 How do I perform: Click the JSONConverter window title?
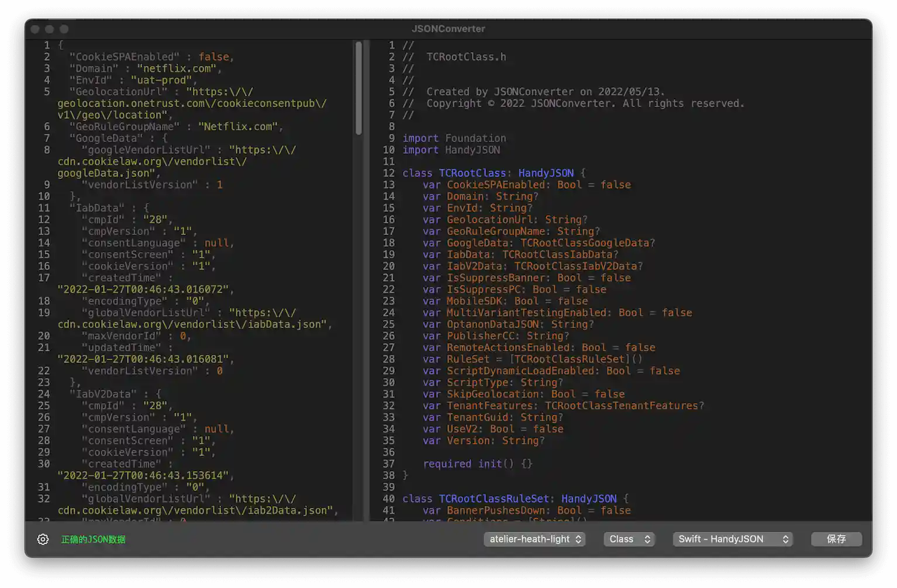point(448,29)
